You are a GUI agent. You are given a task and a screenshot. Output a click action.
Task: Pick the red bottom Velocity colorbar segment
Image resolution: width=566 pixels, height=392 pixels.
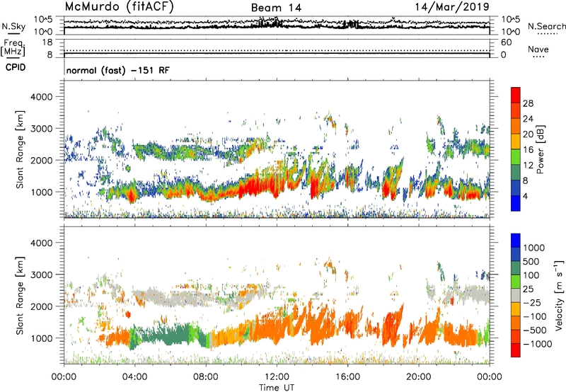pos(516,350)
